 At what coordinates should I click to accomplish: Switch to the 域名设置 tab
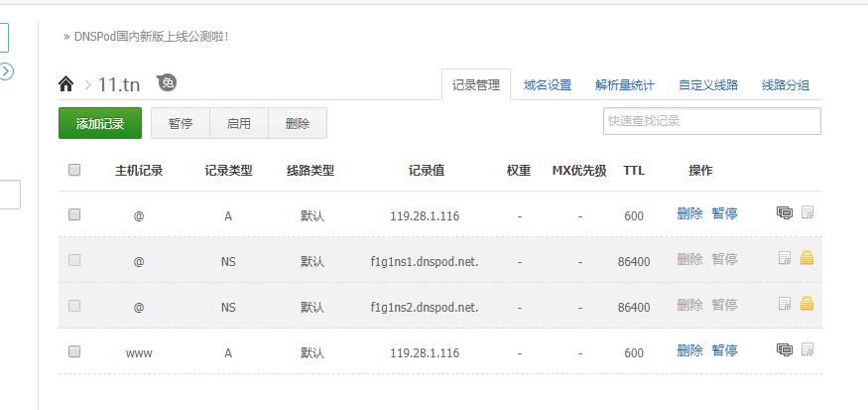click(548, 85)
